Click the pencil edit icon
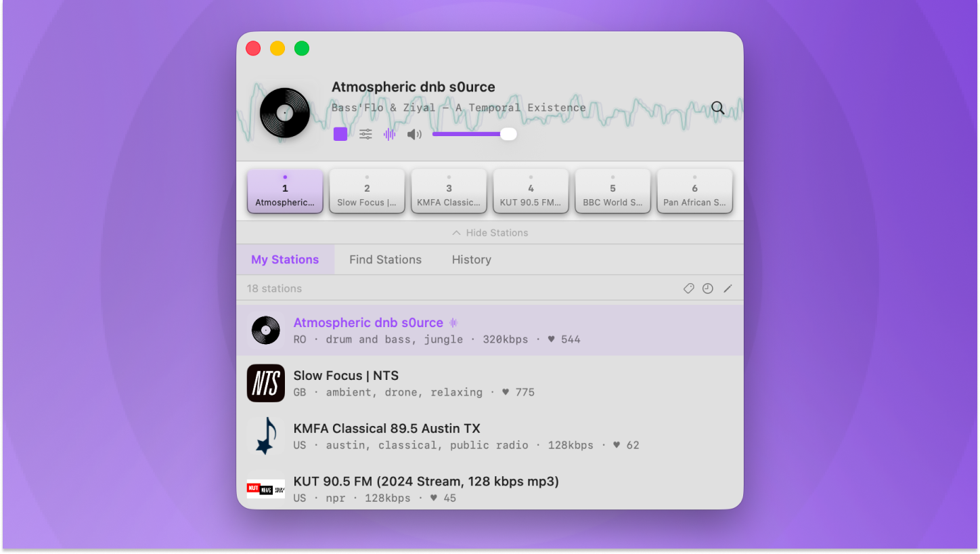The image size is (980, 554). point(728,289)
